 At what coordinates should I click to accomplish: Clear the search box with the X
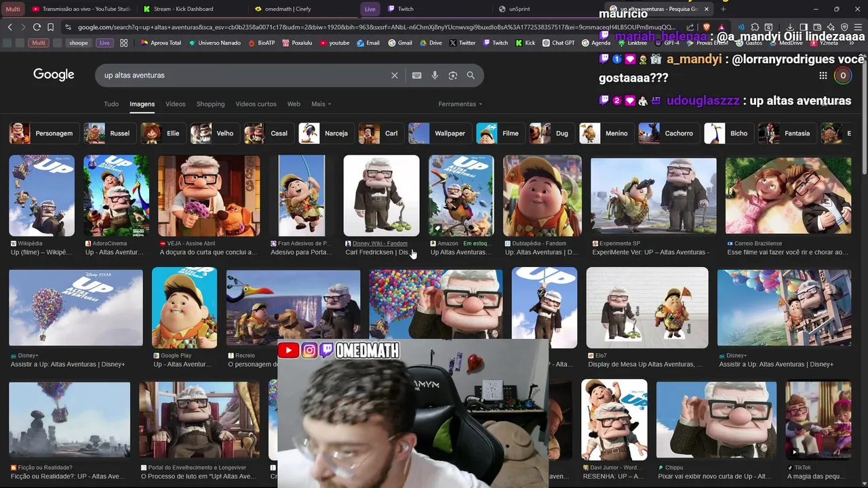(x=394, y=75)
